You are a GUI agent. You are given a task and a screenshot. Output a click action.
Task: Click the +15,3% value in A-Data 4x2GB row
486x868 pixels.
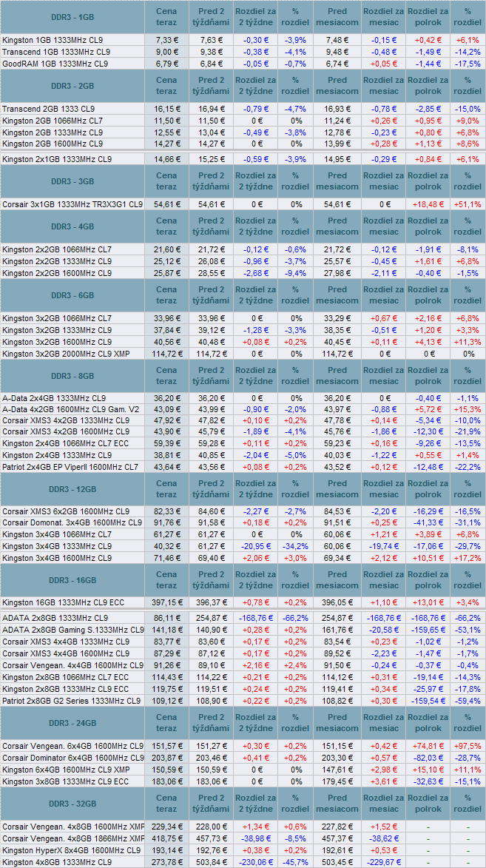(x=468, y=410)
